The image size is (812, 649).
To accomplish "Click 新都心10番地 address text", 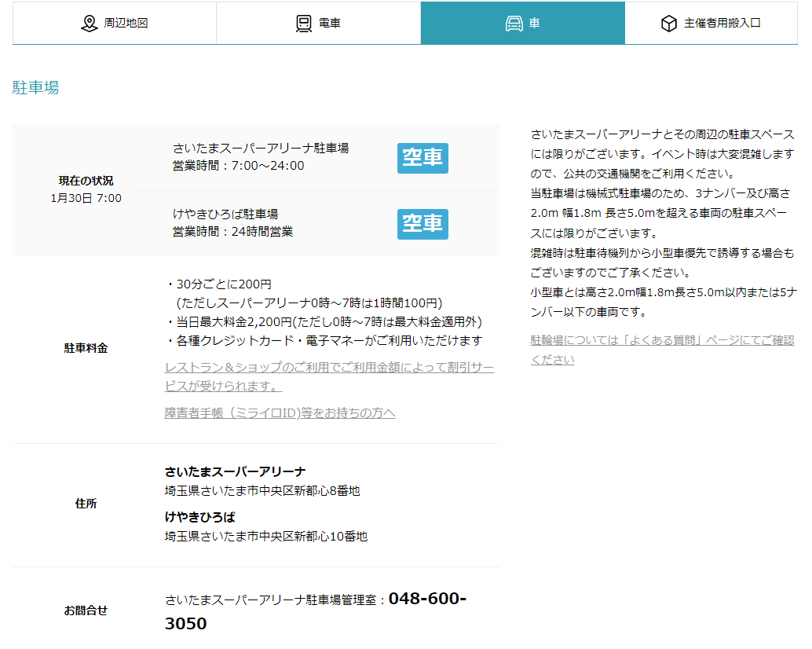I will pyautogui.click(x=266, y=536).
